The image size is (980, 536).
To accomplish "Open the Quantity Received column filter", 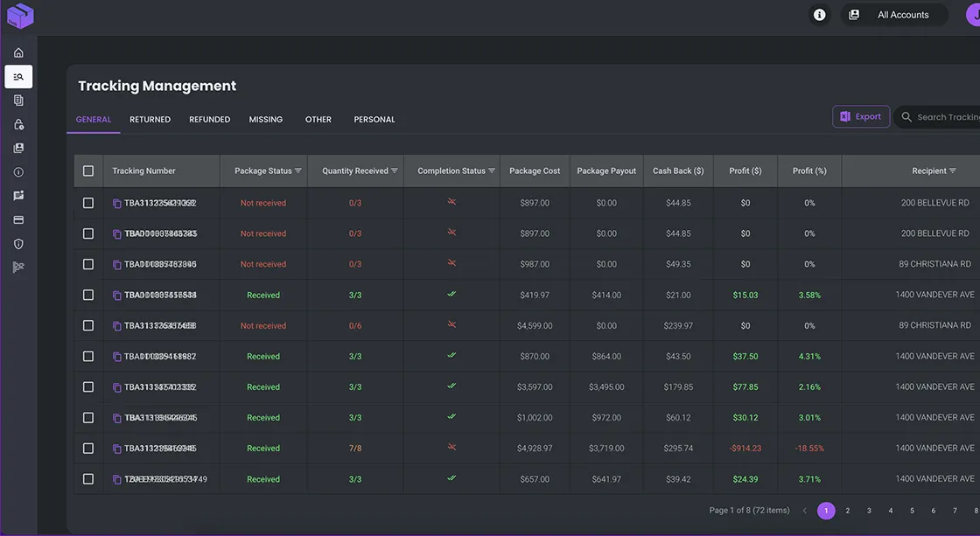I will [395, 171].
